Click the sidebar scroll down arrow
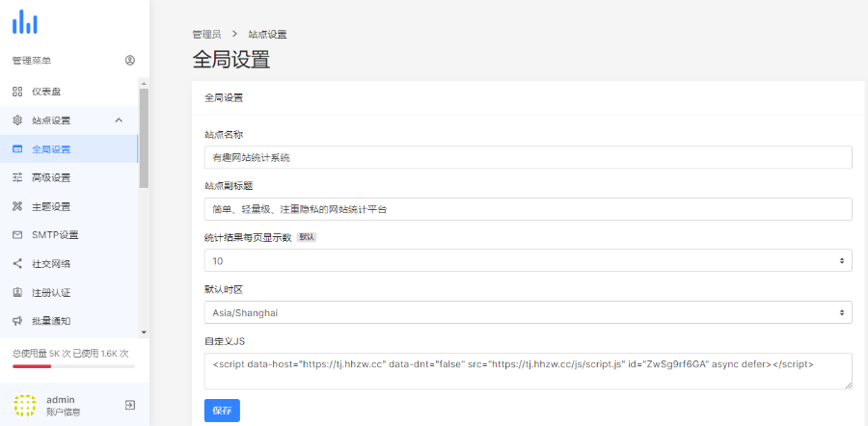 point(144,332)
